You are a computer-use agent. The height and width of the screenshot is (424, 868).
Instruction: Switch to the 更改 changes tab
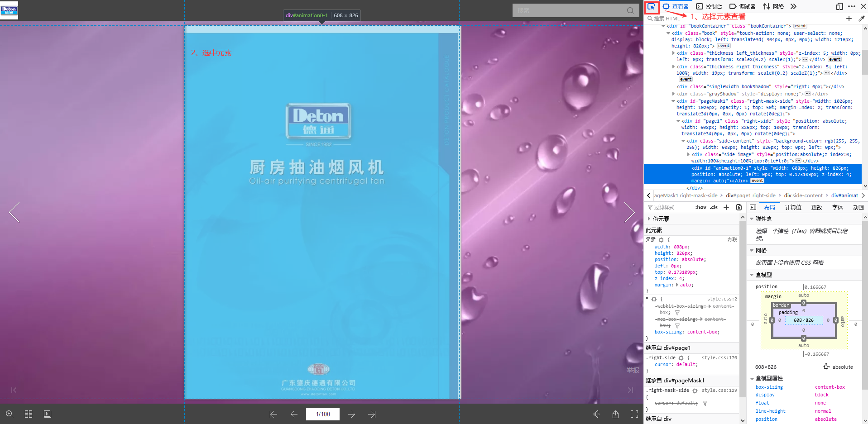point(817,207)
